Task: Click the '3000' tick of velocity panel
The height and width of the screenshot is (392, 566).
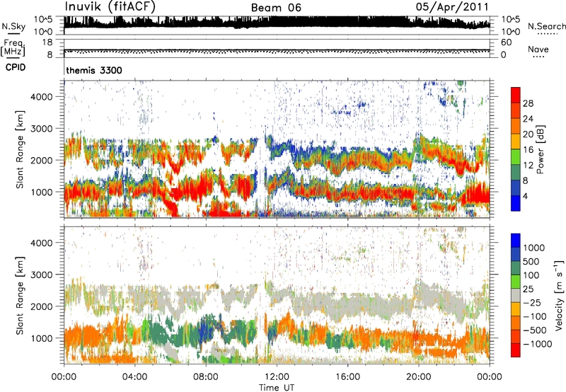Action: 42,275
